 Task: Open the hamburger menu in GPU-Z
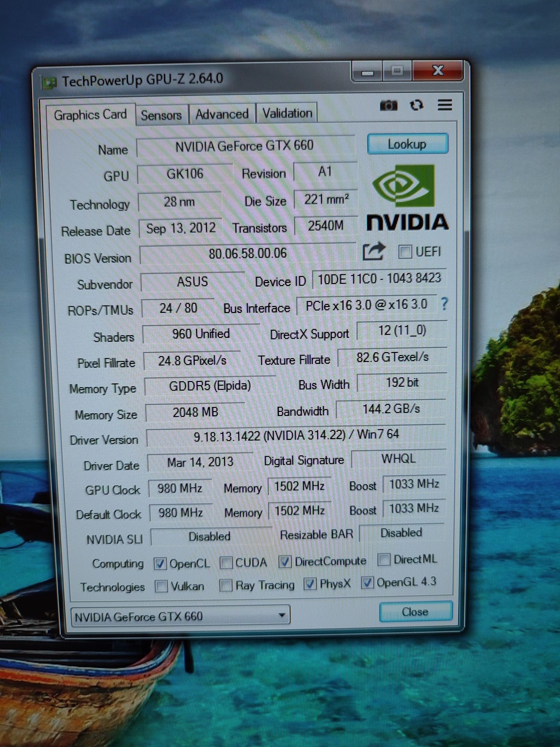coord(444,105)
